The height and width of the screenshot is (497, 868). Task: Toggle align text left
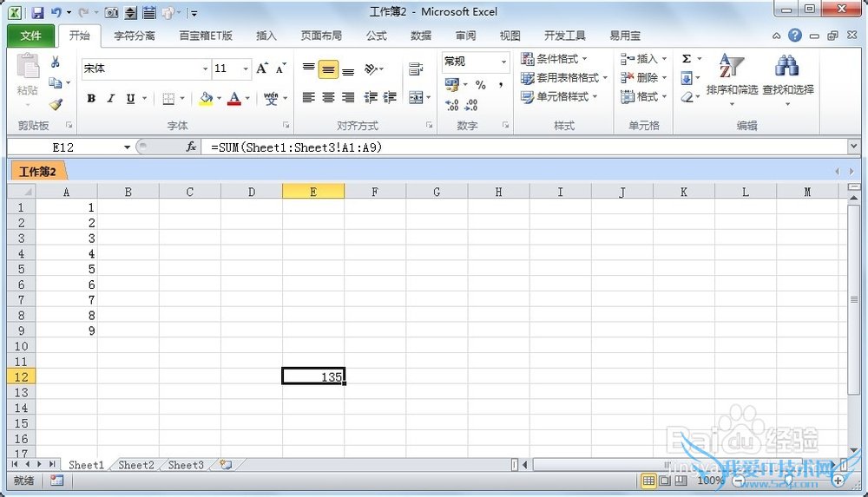[x=309, y=97]
